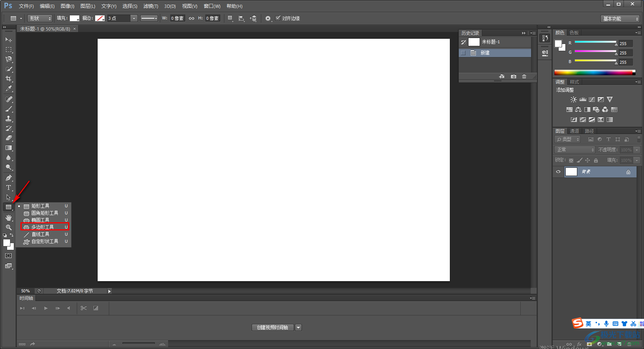This screenshot has height=349, width=644.
Task: Select the Zoom tool in toolbar
Action: (8, 227)
